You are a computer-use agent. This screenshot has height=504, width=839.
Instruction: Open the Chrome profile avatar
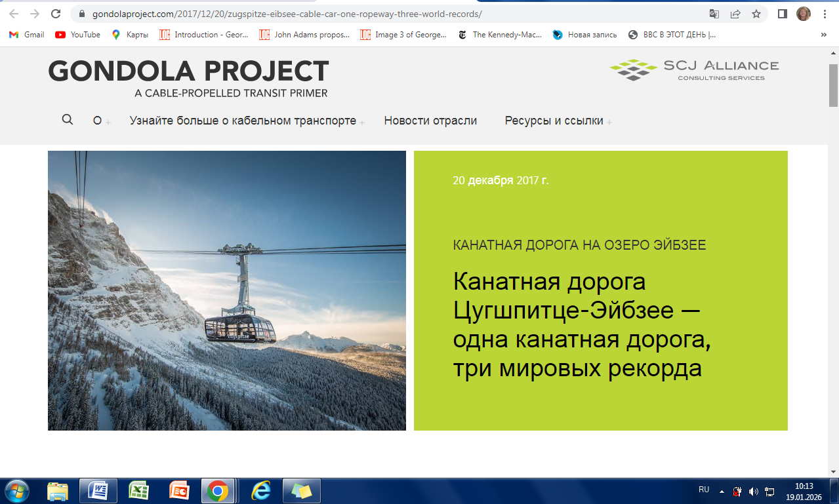[x=803, y=14]
